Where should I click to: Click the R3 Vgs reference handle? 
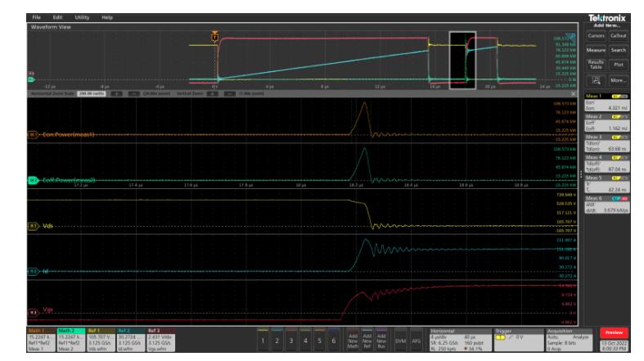33,313
